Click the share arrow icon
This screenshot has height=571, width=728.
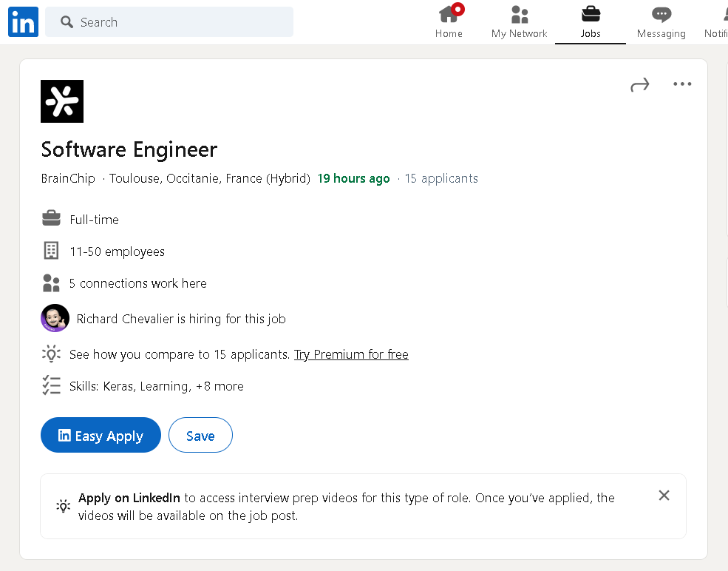point(639,85)
